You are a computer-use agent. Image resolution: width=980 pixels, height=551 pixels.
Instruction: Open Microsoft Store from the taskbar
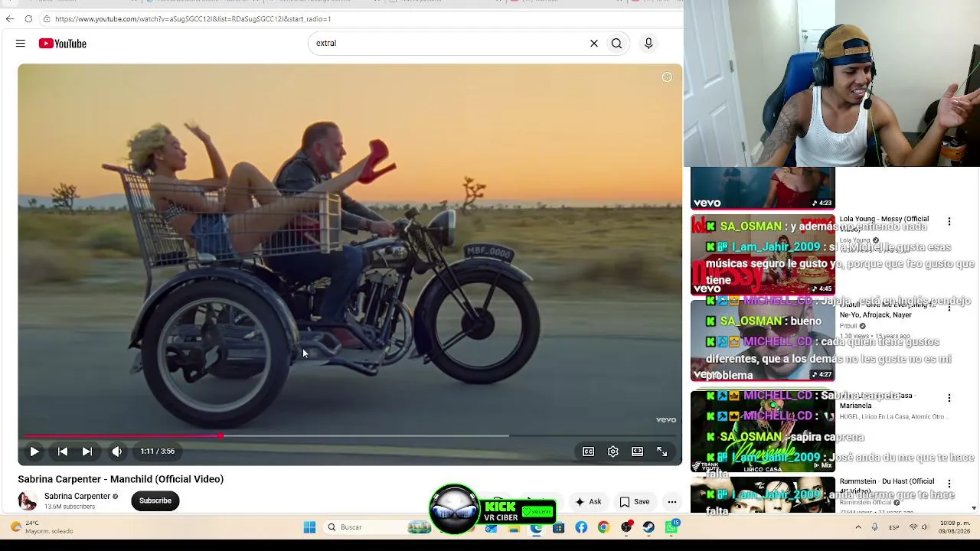[559, 527]
